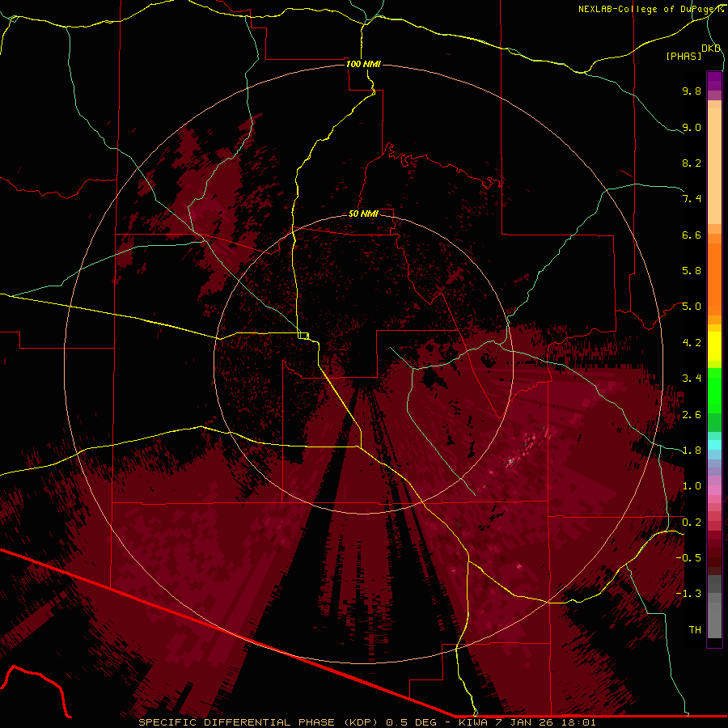This screenshot has width=728, height=728.
Task: Click the pink color bar segment
Action: (714, 490)
